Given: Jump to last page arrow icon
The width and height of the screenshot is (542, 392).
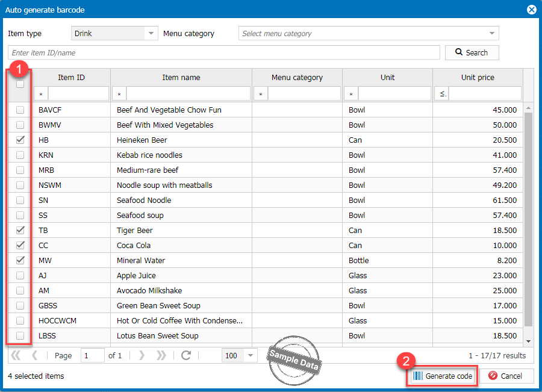Looking at the screenshot, I should (x=162, y=355).
